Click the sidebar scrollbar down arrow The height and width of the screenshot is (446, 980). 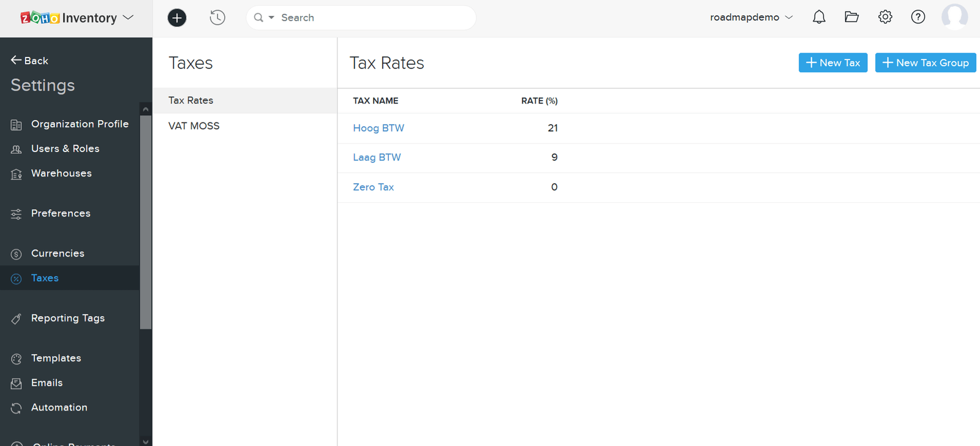[146, 440]
